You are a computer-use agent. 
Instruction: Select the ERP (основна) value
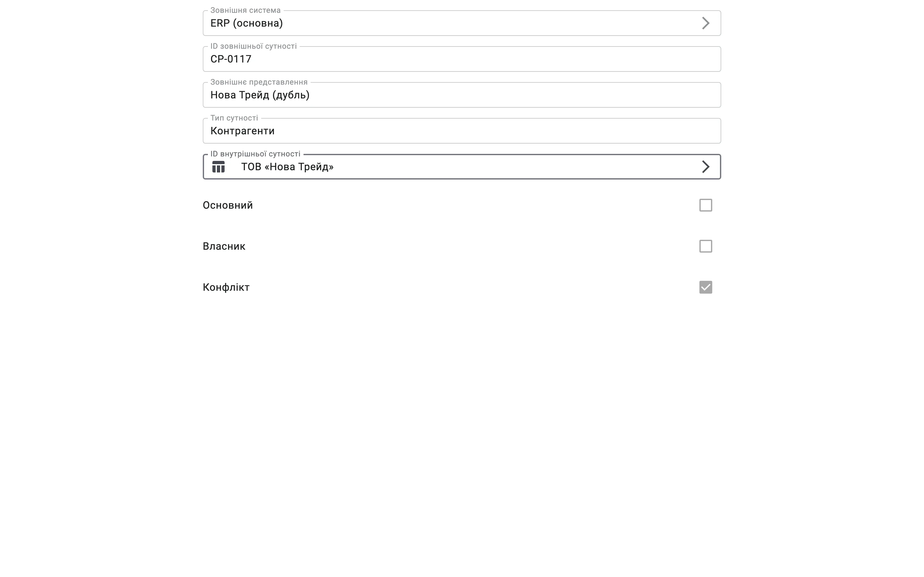pyautogui.click(x=247, y=23)
